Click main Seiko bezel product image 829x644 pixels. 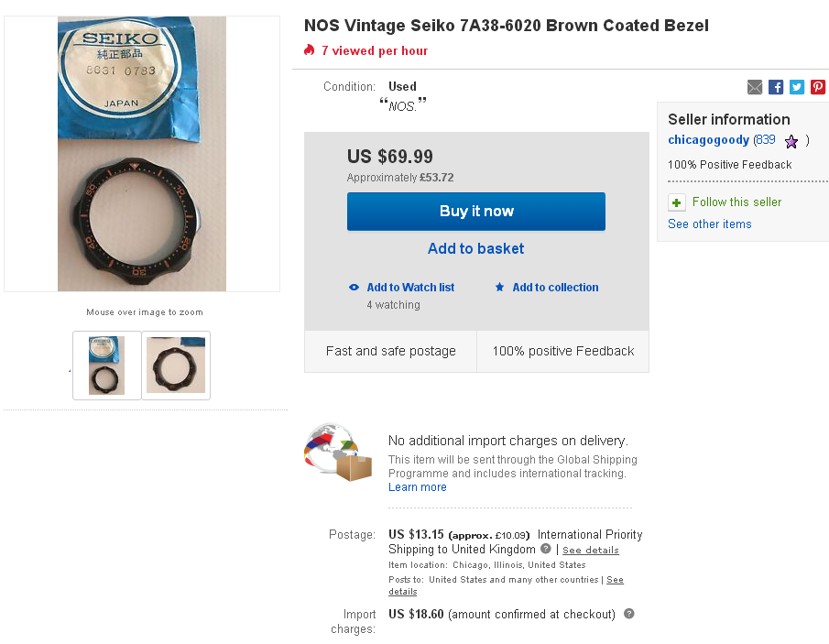click(x=142, y=154)
